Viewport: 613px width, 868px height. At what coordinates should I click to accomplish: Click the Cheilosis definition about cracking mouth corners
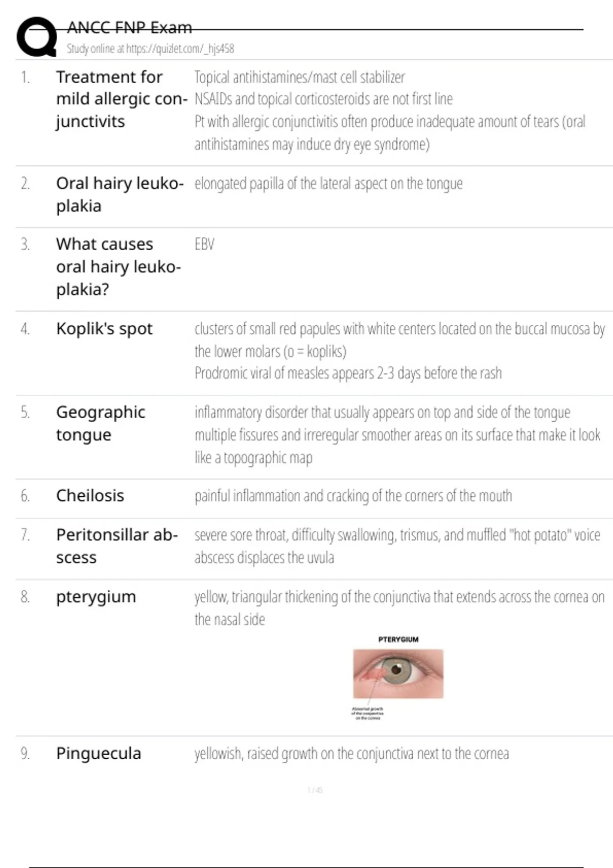[x=353, y=496]
